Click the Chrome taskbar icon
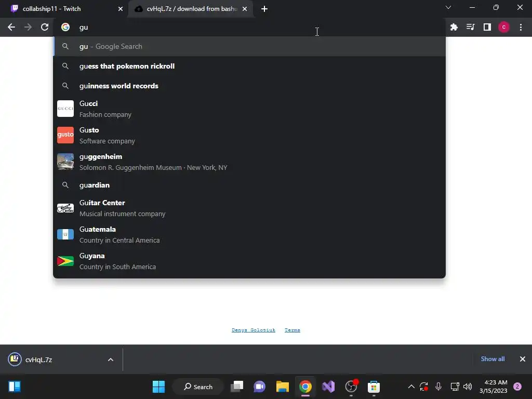The height and width of the screenshot is (399, 532). pyautogui.click(x=305, y=387)
